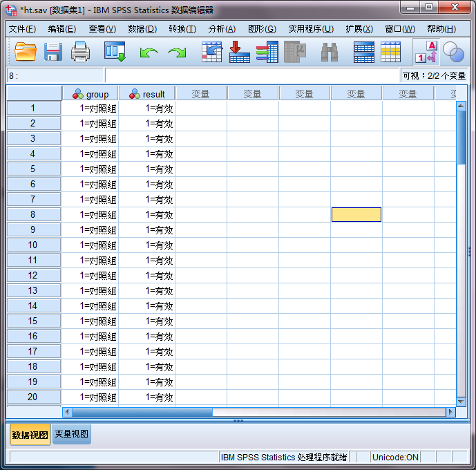
Task: Click the vertical scrollbar thumb
Action: point(461,138)
